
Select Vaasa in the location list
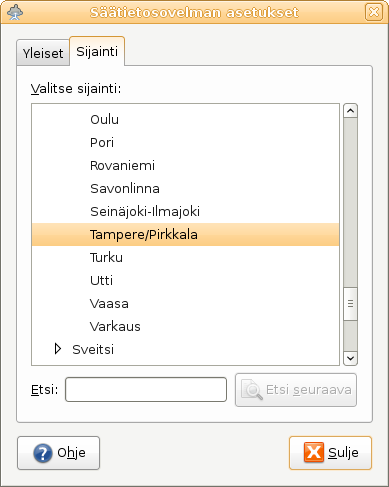pyautogui.click(x=185, y=303)
